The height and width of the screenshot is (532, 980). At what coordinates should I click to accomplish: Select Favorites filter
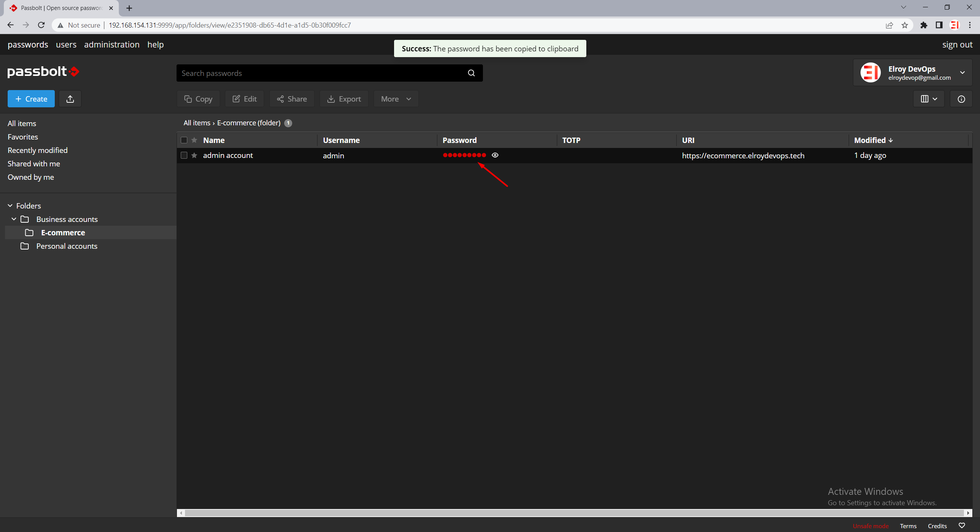pos(23,137)
